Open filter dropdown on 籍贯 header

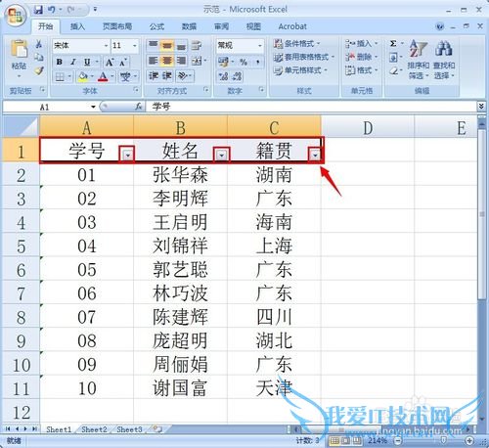pyautogui.click(x=315, y=155)
